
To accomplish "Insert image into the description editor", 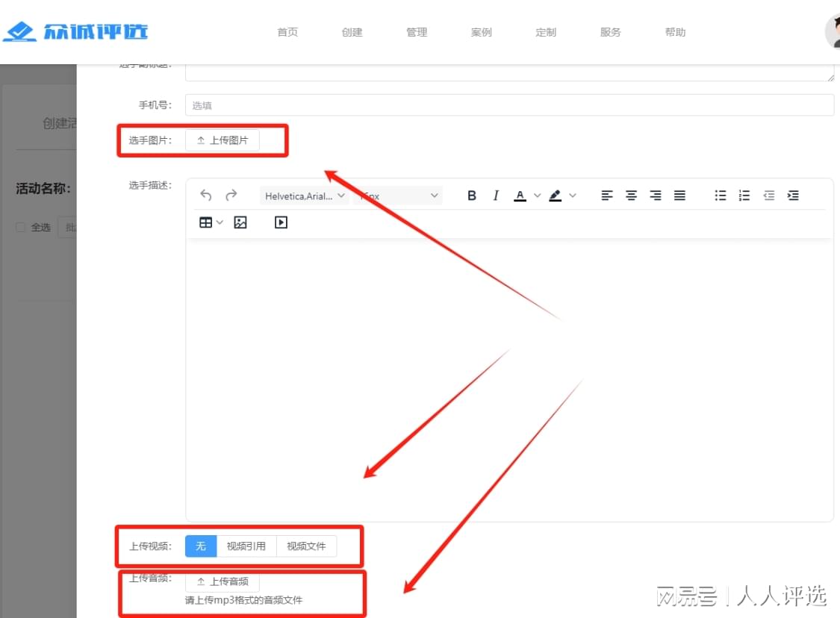I will 240,222.
